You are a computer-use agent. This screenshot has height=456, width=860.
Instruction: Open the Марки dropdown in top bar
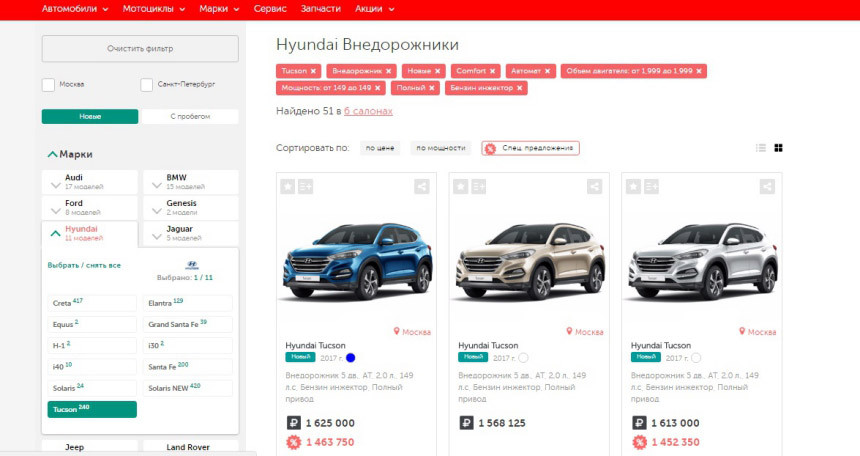click(219, 9)
